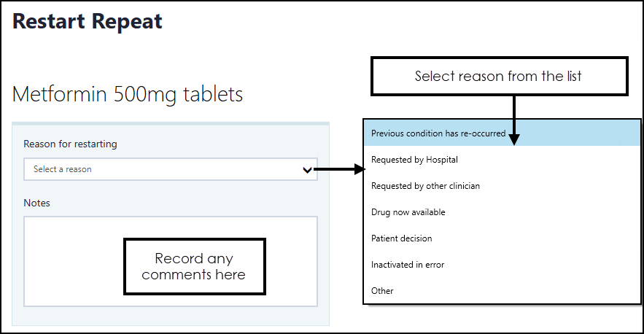Select Requested by Hospital option
644x334 pixels.
[414, 160]
